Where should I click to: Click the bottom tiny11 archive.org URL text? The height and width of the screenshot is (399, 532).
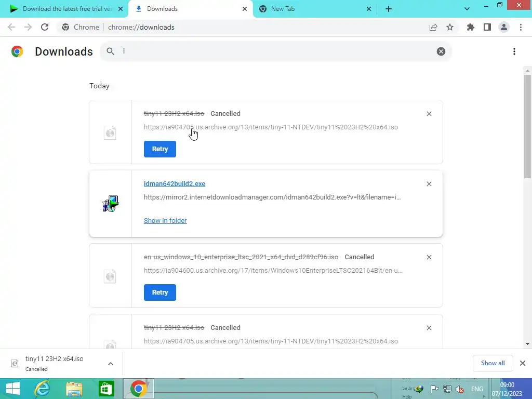click(271, 341)
